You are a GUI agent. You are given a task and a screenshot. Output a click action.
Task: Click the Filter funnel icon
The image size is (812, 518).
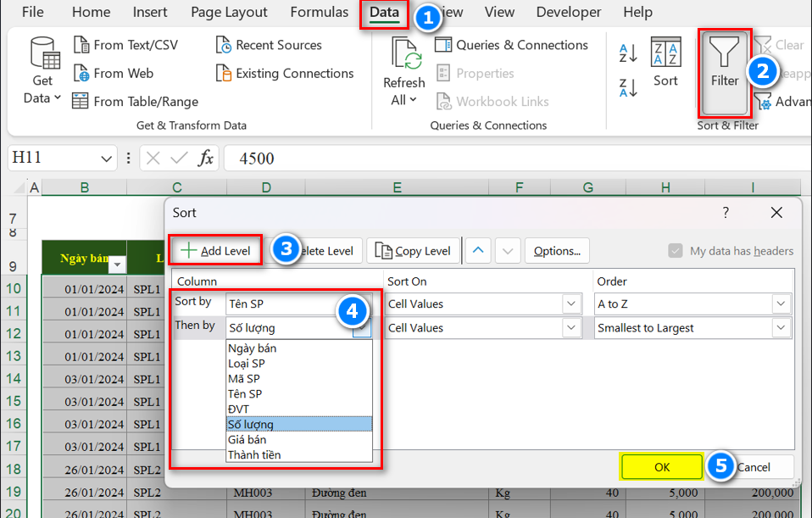pyautogui.click(x=724, y=53)
